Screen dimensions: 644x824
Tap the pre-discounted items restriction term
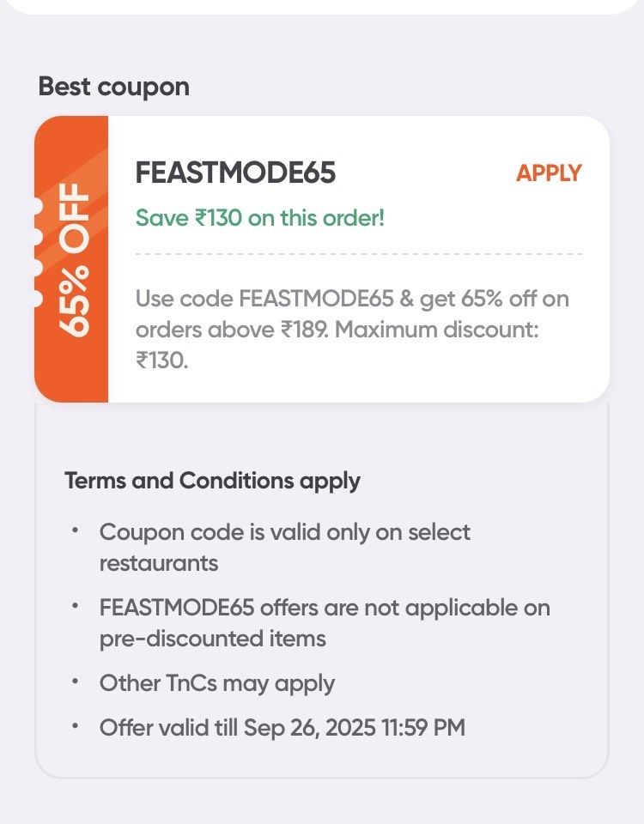coord(325,623)
